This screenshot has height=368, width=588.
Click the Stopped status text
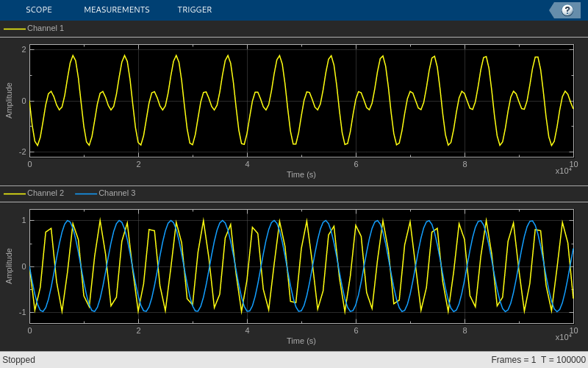click(x=18, y=360)
